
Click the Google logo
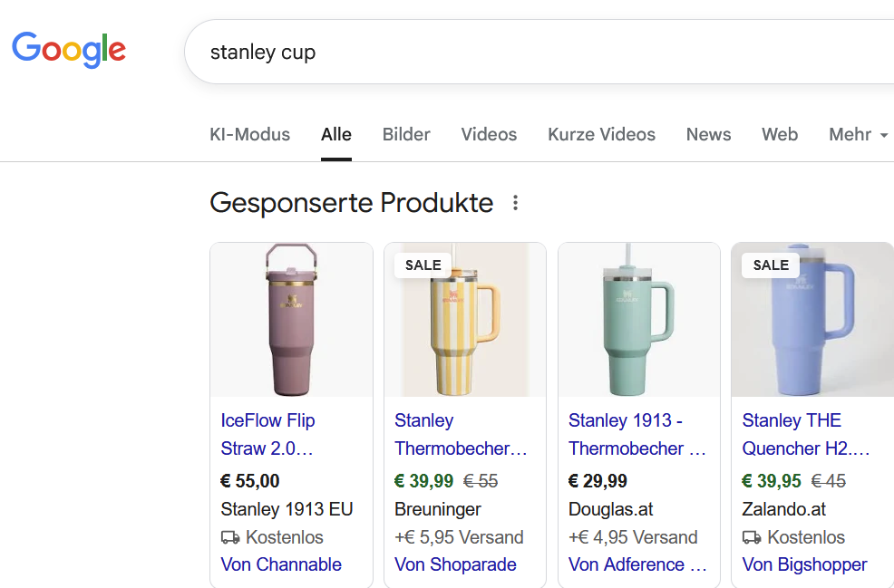tap(69, 50)
